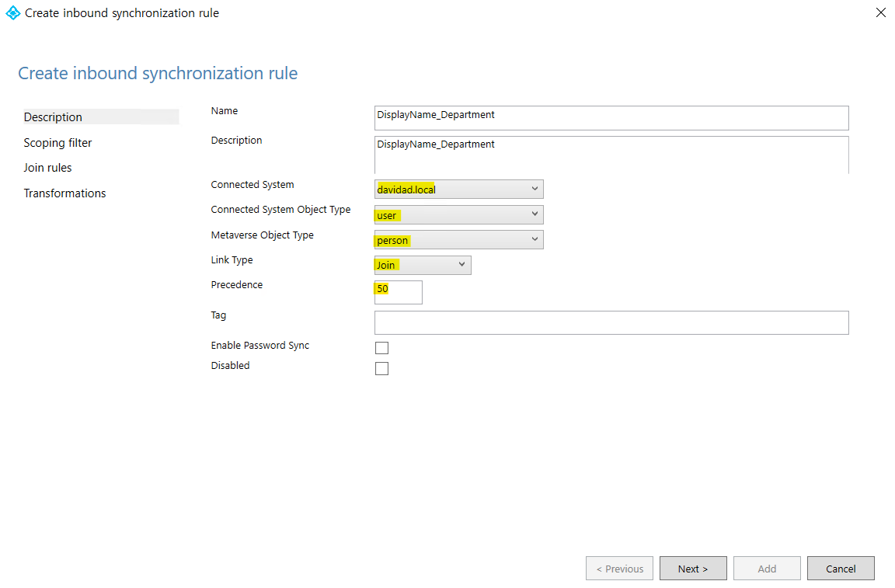The width and height of the screenshot is (895, 588).
Task: Open the Link Type dropdown showing Join
Action: click(x=423, y=265)
